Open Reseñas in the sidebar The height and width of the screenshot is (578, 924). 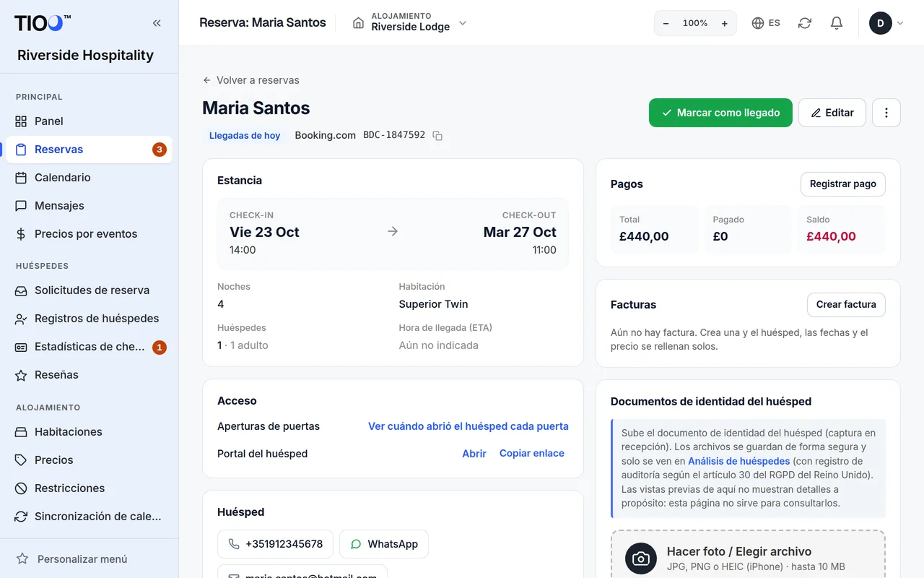pyautogui.click(x=89, y=375)
